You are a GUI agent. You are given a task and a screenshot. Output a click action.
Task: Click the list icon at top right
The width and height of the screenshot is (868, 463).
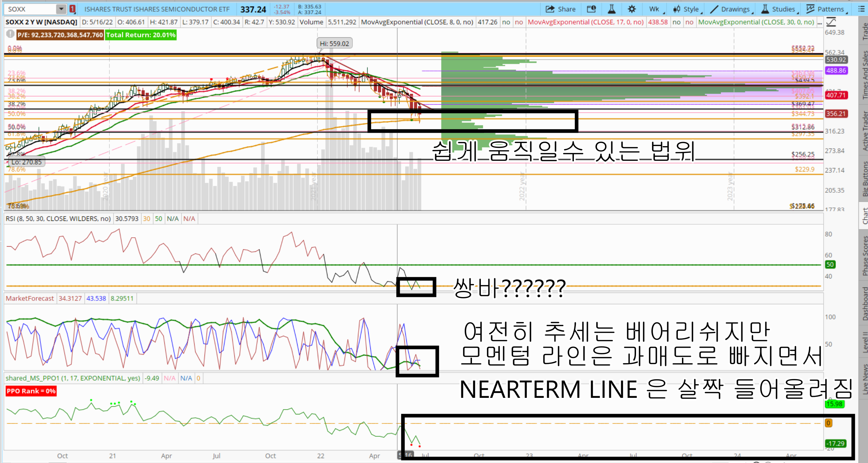[861, 9]
